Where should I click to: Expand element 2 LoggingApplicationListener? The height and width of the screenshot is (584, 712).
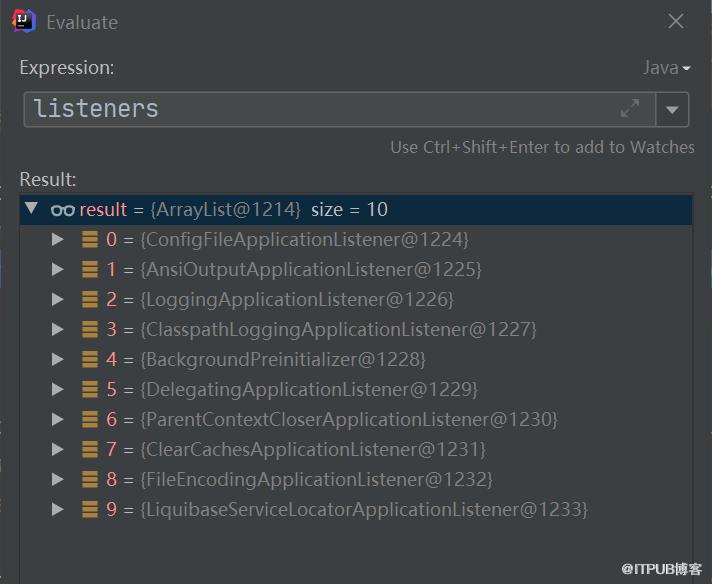[57, 299]
